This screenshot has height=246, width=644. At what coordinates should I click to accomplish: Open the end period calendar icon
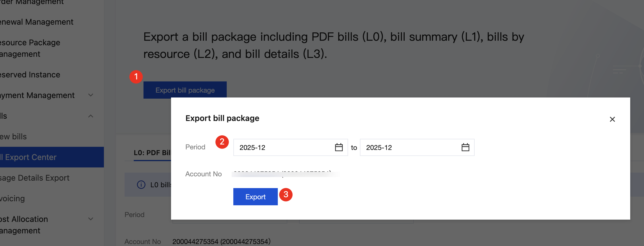pos(465,147)
